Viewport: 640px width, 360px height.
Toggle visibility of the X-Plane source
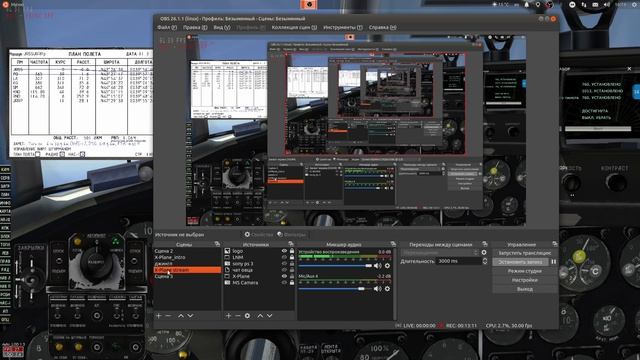point(284,276)
